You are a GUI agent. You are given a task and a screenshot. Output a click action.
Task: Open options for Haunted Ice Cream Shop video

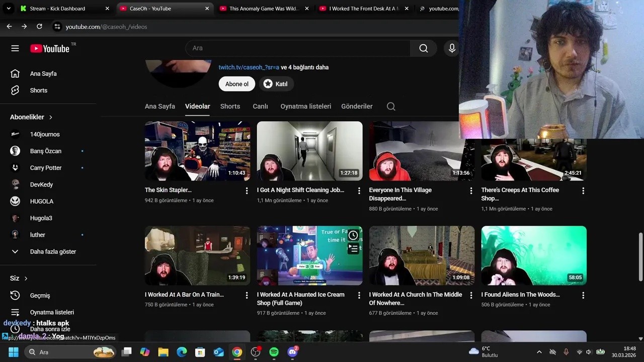(359, 295)
